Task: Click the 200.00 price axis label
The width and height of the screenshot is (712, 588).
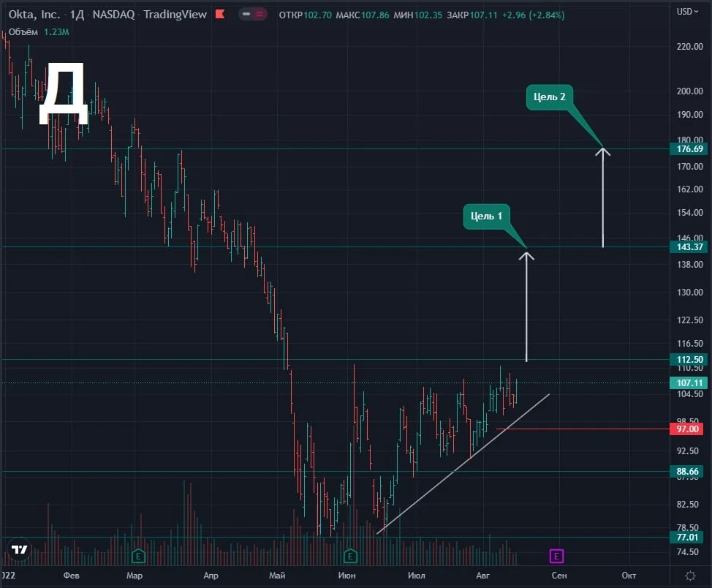Action: (x=690, y=91)
